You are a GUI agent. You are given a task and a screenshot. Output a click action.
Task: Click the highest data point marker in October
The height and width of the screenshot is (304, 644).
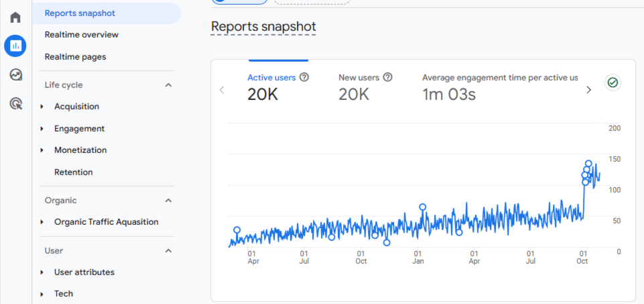588,163
